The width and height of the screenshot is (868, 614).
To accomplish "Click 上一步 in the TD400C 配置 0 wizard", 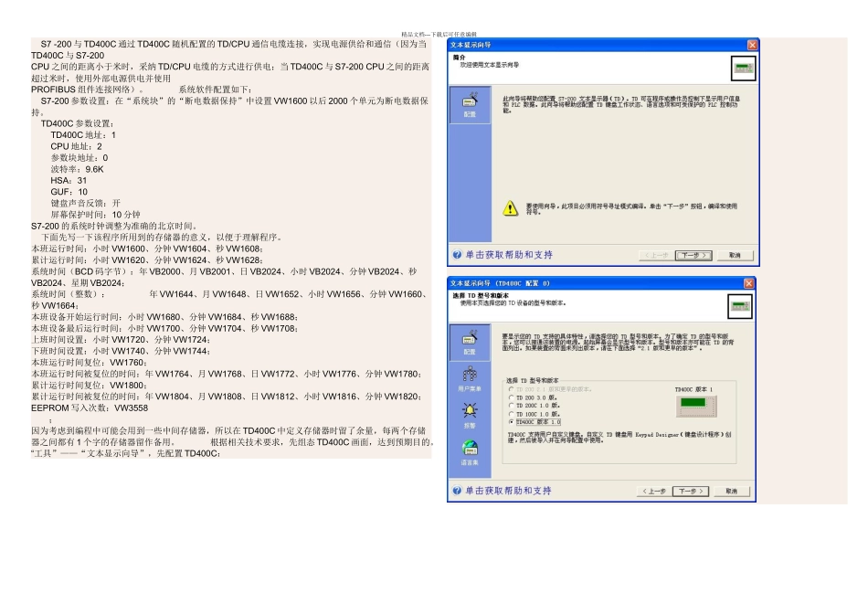I will point(654,491).
